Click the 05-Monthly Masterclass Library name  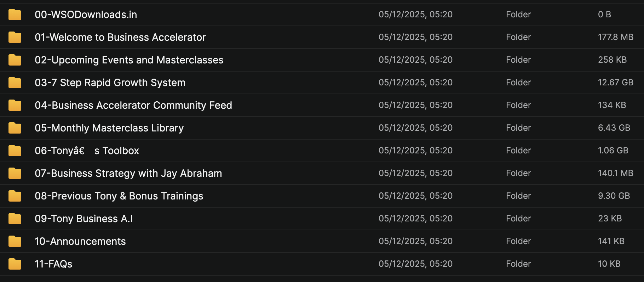click(109, 128)
